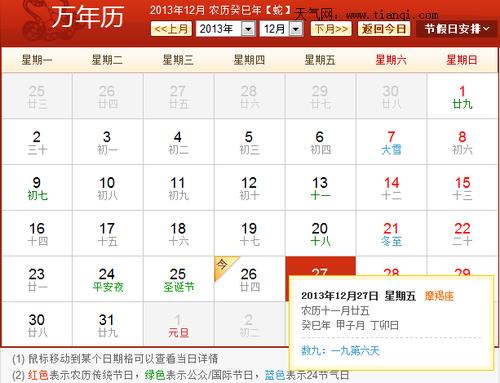The width and height of the screenshot is (500, 383).
Task: Click 摩羯座 zodiac link in tooltip
Action: (x=439, y=296)
